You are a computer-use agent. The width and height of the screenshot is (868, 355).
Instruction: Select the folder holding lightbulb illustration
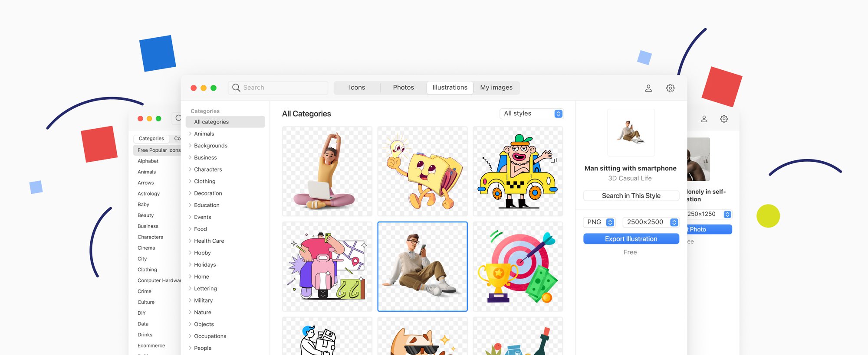click(x=422, y=171)
